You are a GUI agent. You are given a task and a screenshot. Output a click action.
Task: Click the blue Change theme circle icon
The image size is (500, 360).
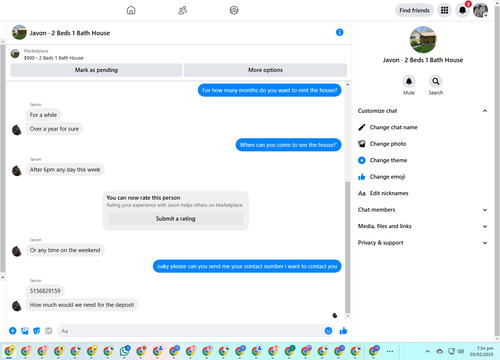tap(362, 160)
